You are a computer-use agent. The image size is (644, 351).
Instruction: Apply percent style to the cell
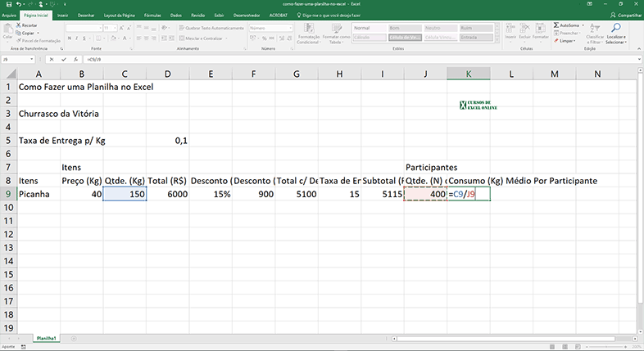click(x=264, y=38)
